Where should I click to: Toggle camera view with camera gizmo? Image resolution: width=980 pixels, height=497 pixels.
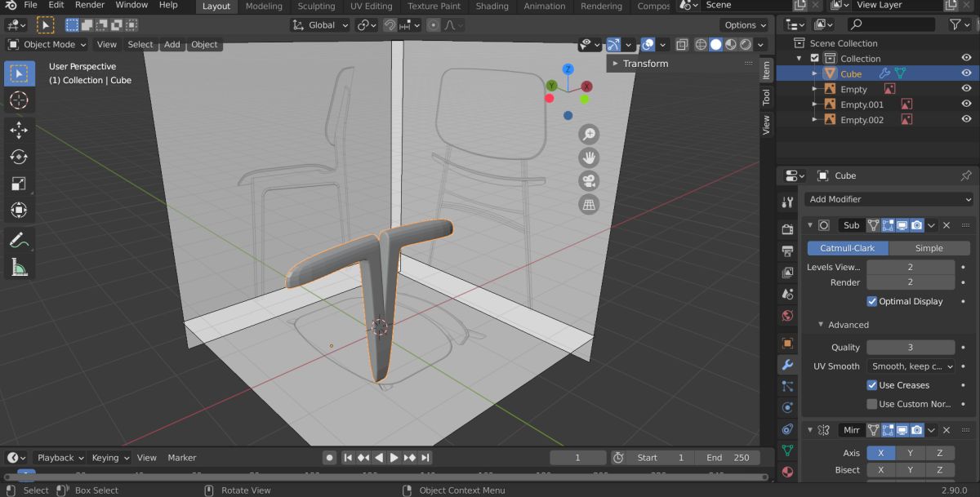(x=588, y=181)
